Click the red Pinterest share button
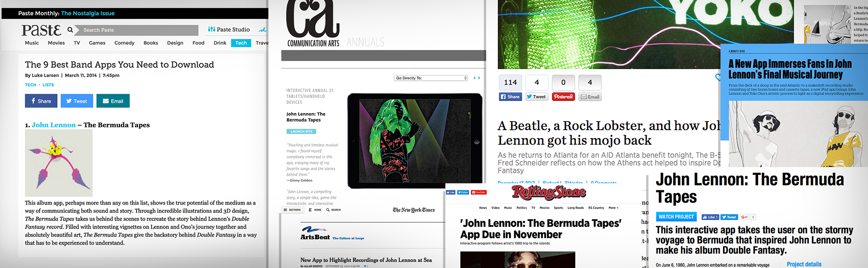The width and height of the screenshot is (868, 268). tap(563, 97)
